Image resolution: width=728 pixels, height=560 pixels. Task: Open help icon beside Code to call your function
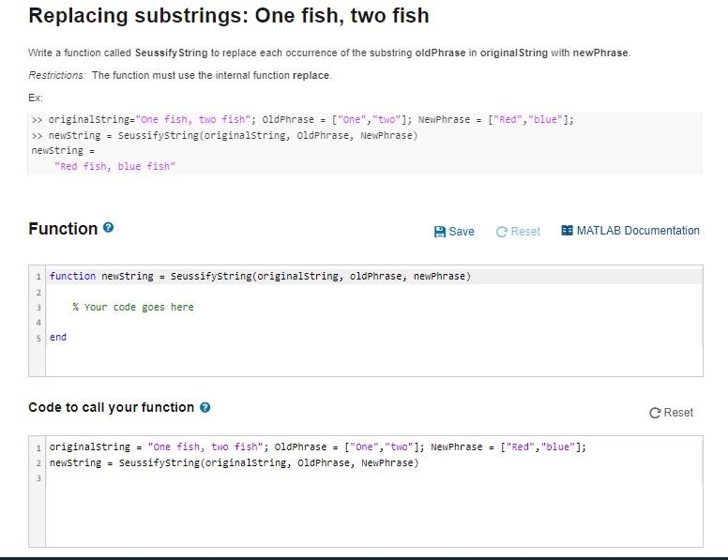(205, 407)
